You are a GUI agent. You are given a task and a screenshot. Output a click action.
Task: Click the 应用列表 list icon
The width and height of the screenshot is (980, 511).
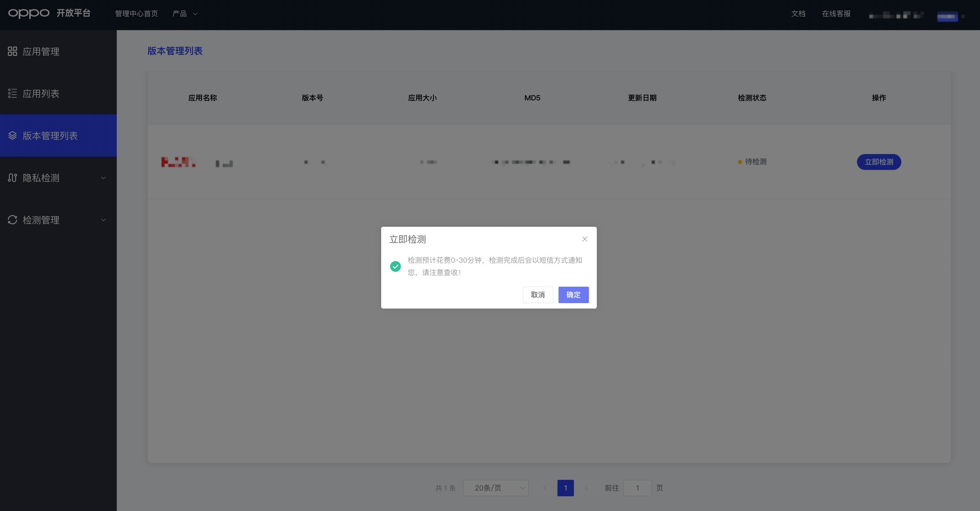[x=12, y=93]
